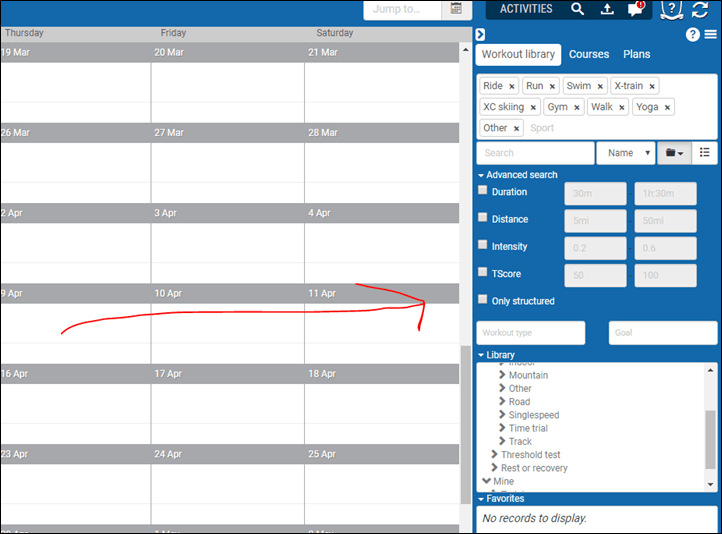
Task: Open the calendar date picker icon
Action: pos(456,9)
